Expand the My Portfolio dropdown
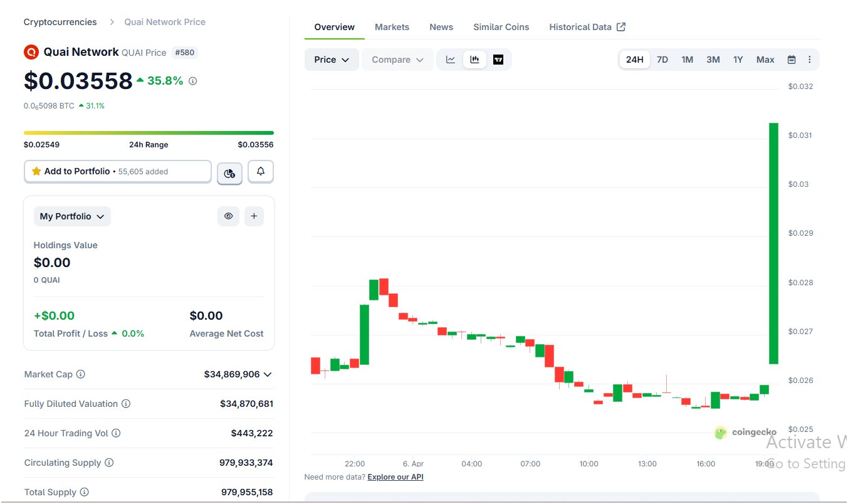The height and width of the screenshot is (504, 848). click(72, 216)
